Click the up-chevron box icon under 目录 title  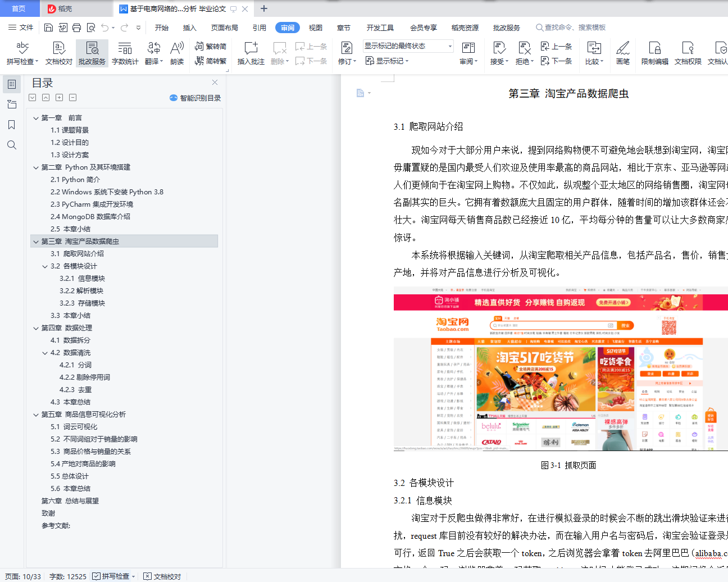pyautogui.click(x=46, y=98)
